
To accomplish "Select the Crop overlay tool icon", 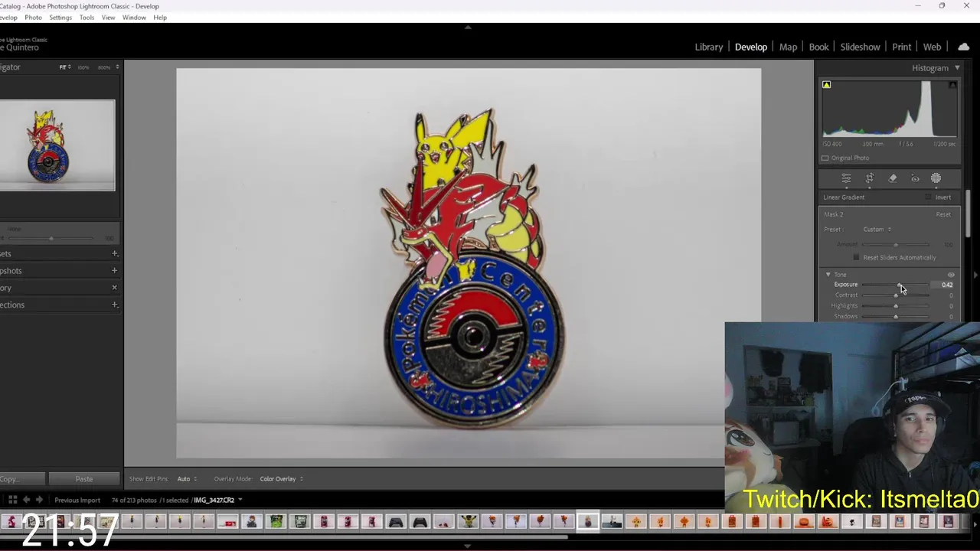I will click(870, 178).
